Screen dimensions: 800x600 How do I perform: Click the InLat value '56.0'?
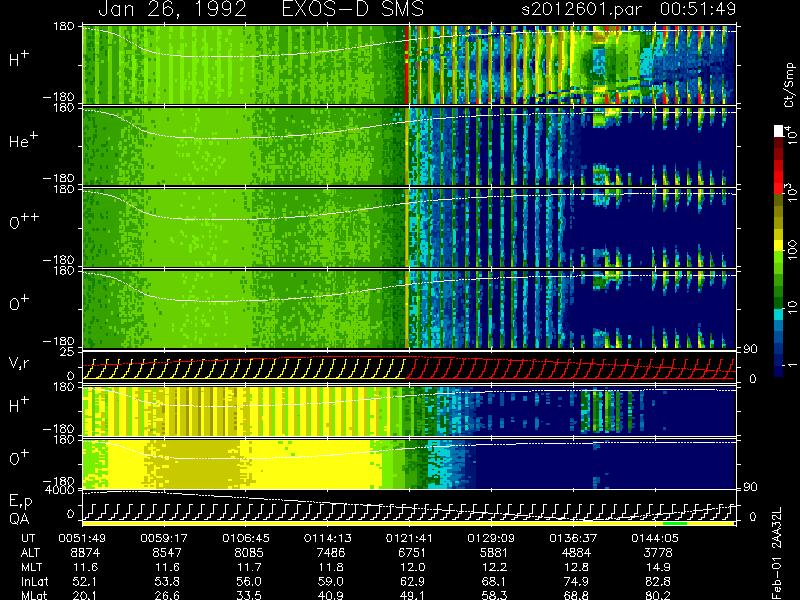click(249, 582)
